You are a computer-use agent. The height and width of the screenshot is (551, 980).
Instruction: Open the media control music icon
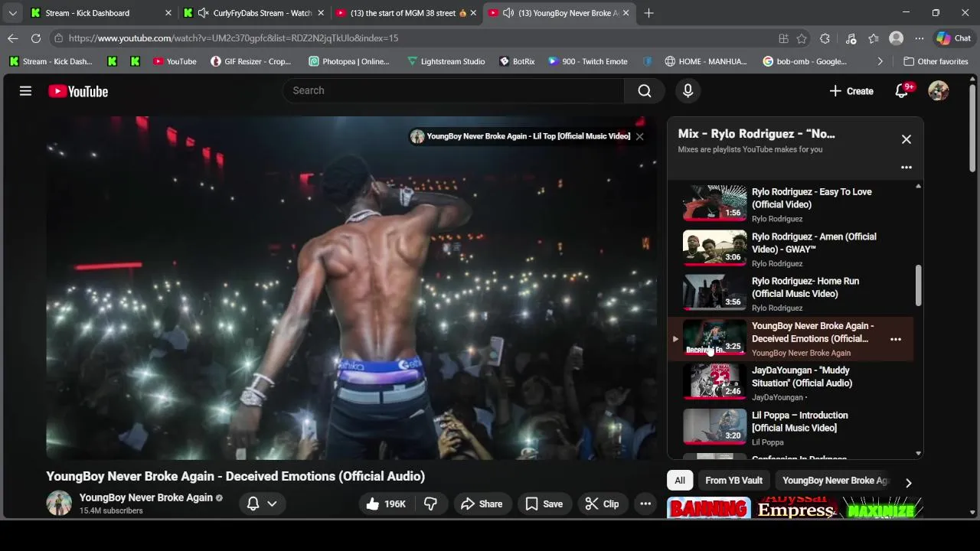tap(851, 38)
